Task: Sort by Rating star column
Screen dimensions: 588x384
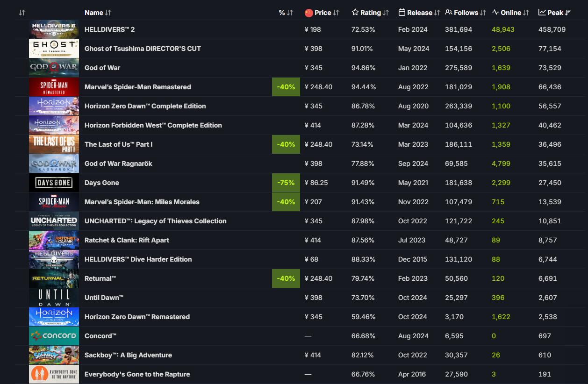Action: click(x=370, y=13)
